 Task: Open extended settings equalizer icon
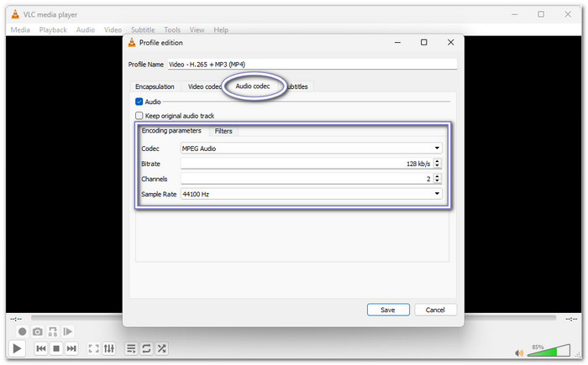[x=108, y=348]
